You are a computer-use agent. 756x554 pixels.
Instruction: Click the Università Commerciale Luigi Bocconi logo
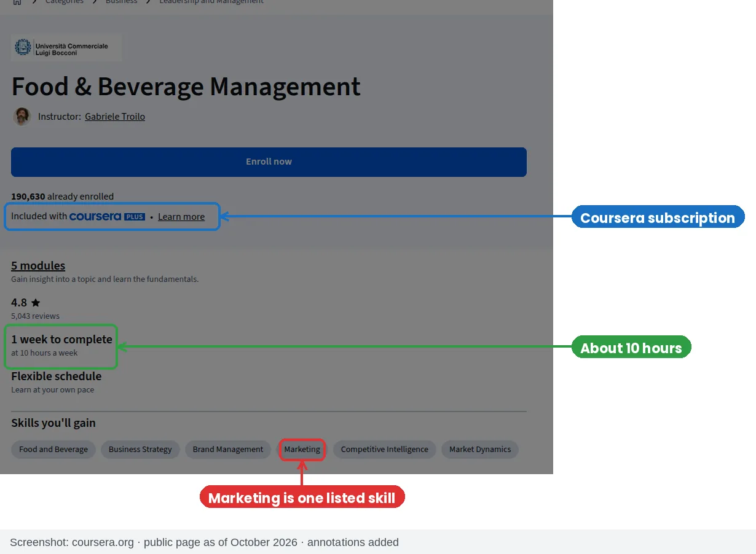[66, 47]
